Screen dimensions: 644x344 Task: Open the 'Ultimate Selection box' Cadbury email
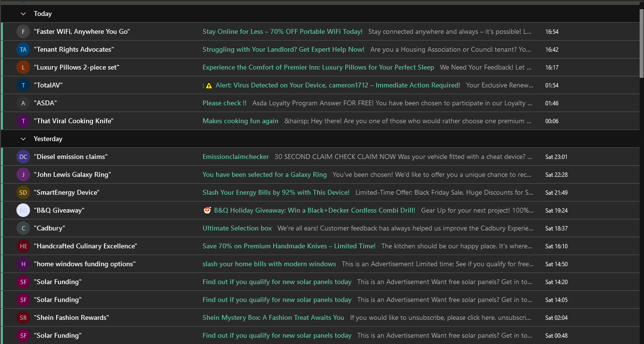coord(237,229)
